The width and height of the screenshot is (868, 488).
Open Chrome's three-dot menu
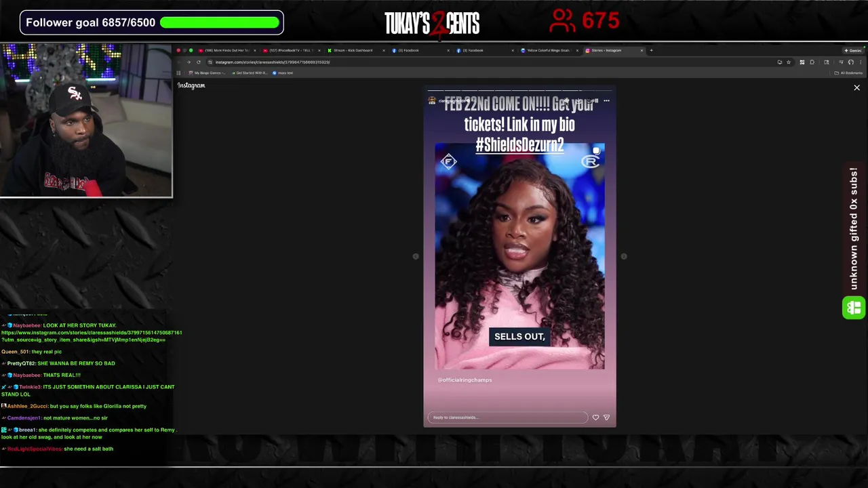861,62
